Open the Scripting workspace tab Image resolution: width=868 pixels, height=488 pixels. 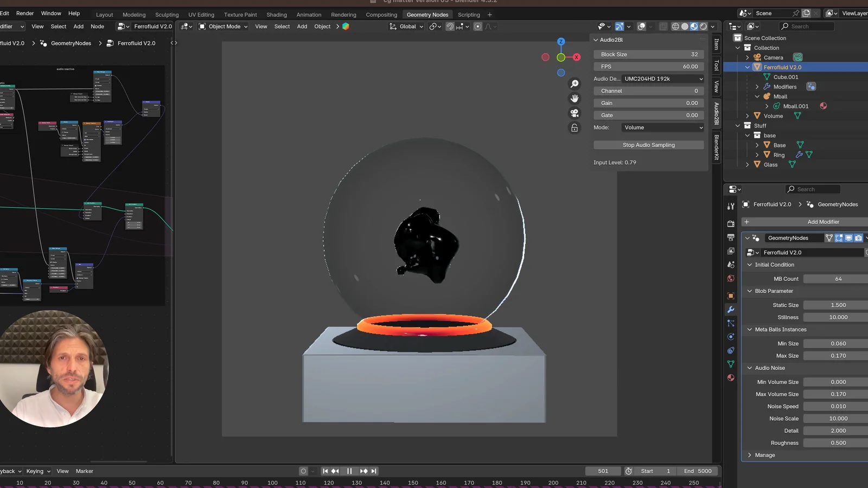(x=469, y=15)
